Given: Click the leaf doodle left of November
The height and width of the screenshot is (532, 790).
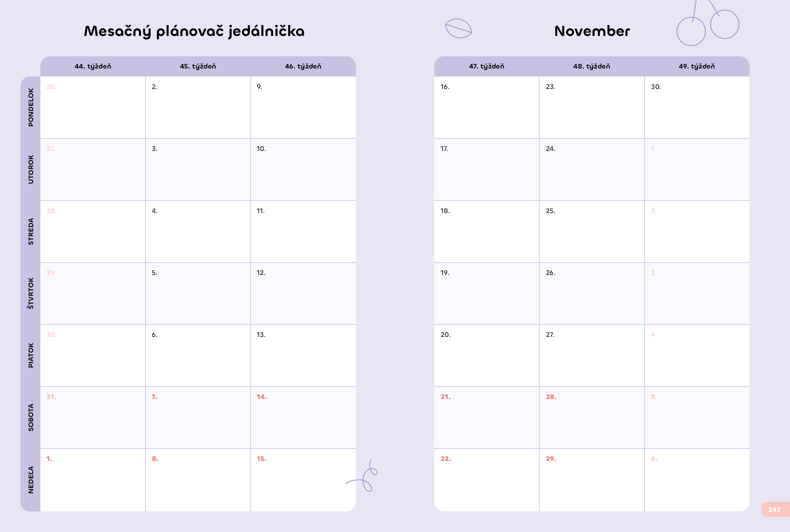Looking at the screenshot, I should [459, 28].
